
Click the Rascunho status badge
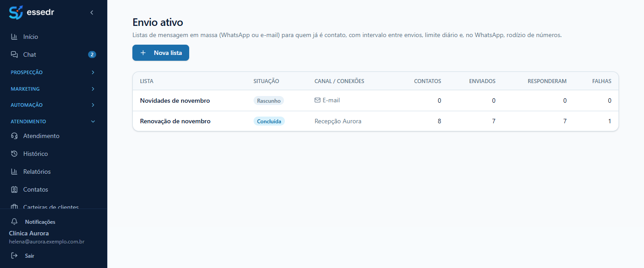[269, 100]
